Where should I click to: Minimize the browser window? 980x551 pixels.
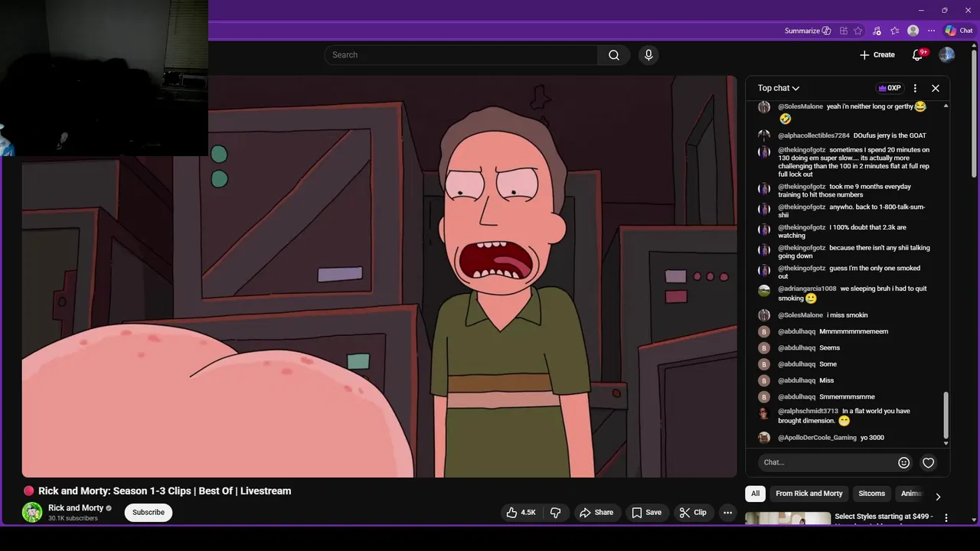tap(921, 10)
